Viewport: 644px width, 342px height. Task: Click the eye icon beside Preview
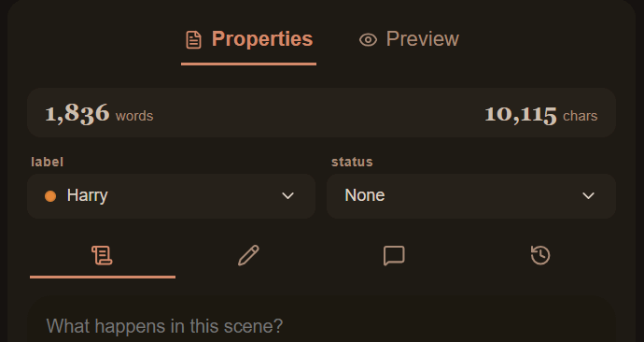(368, 40)
